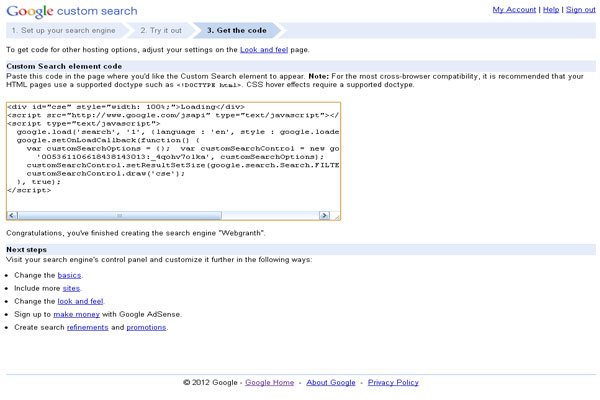
Task: Click the Google custom search logo
Action: [x=72, y=11]
